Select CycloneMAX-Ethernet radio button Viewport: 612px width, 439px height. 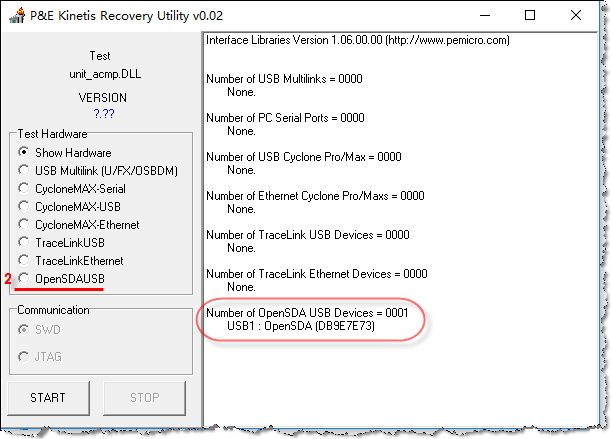tap(24, 224)
